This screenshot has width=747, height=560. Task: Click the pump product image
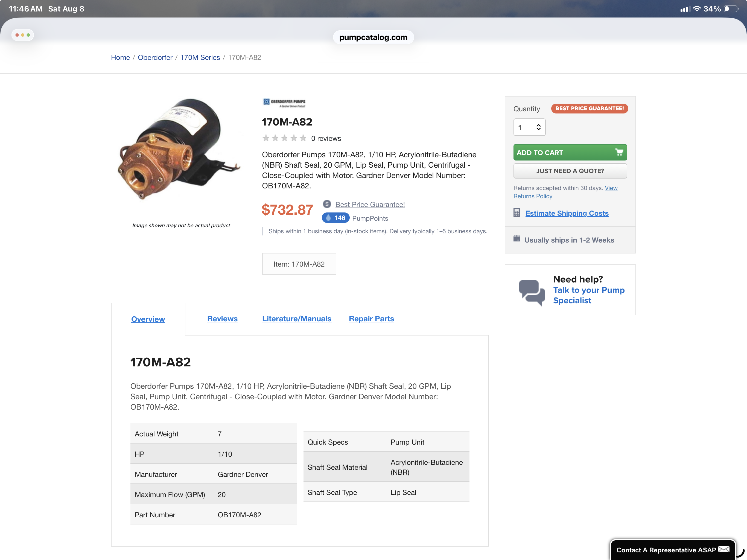(x=179, y=149)
